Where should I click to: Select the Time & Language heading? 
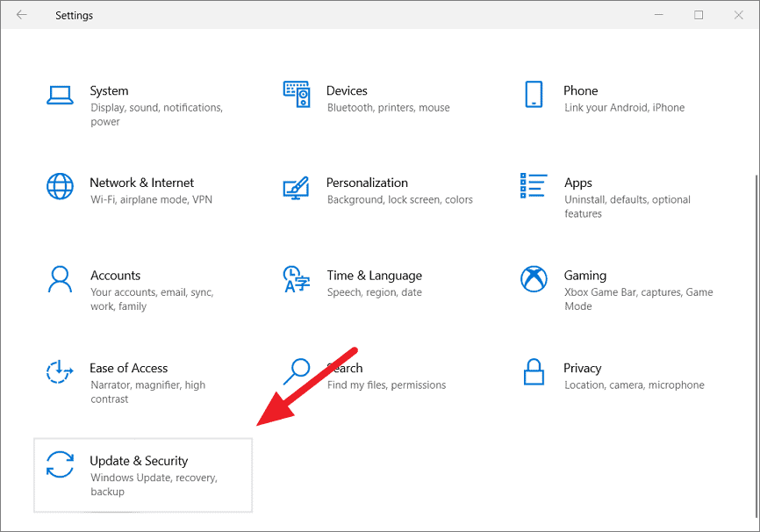pos(374,276)
